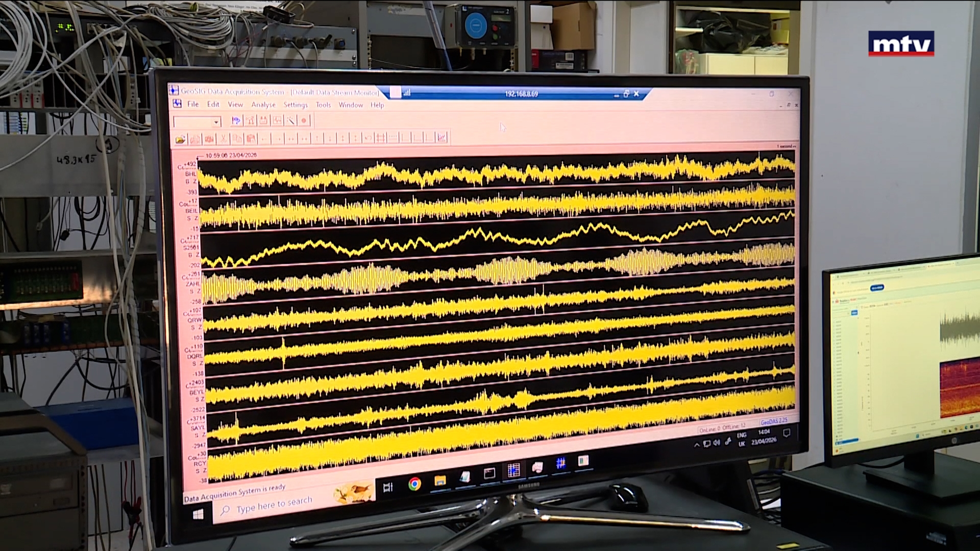
Task: Open the ENG UK language selector
Action: 742,439
